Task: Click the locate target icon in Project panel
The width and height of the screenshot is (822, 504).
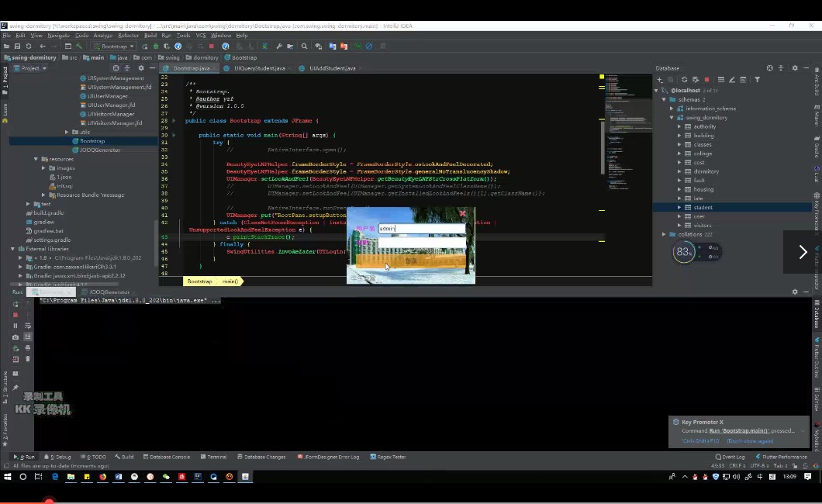Action: coord(116,68)
